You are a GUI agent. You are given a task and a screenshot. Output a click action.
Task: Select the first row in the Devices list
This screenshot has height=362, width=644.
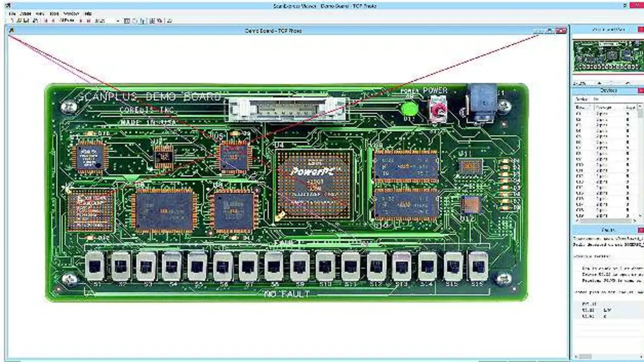tap(599, 114)
